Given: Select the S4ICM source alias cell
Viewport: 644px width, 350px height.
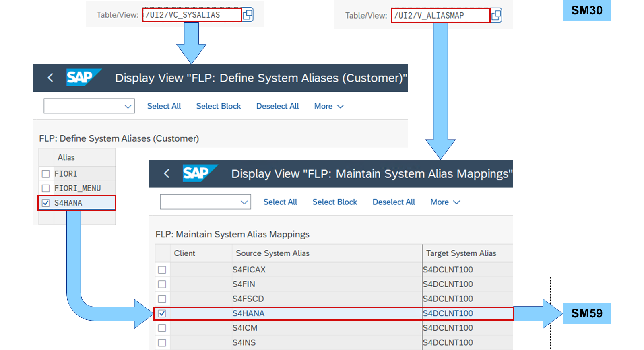Looking at the screenshot, I should pyautogui.click(x=327, y=328).
